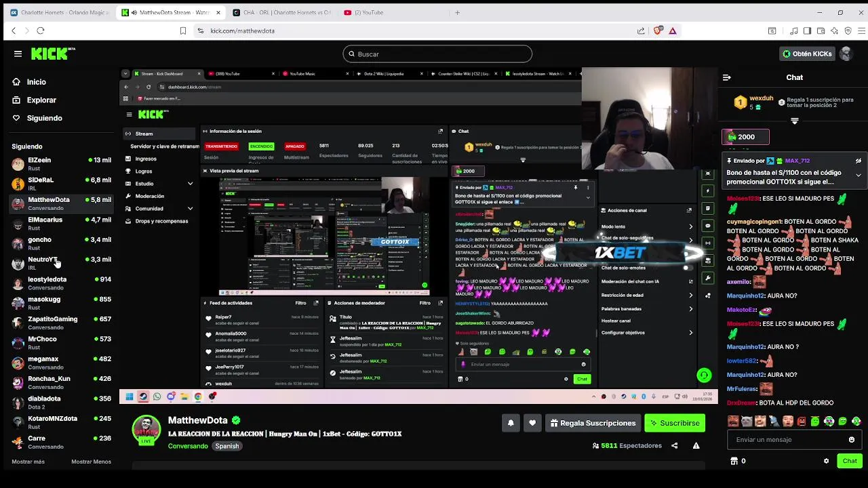
Task: Open the chat shop icon
Action: tap(734, 461)
